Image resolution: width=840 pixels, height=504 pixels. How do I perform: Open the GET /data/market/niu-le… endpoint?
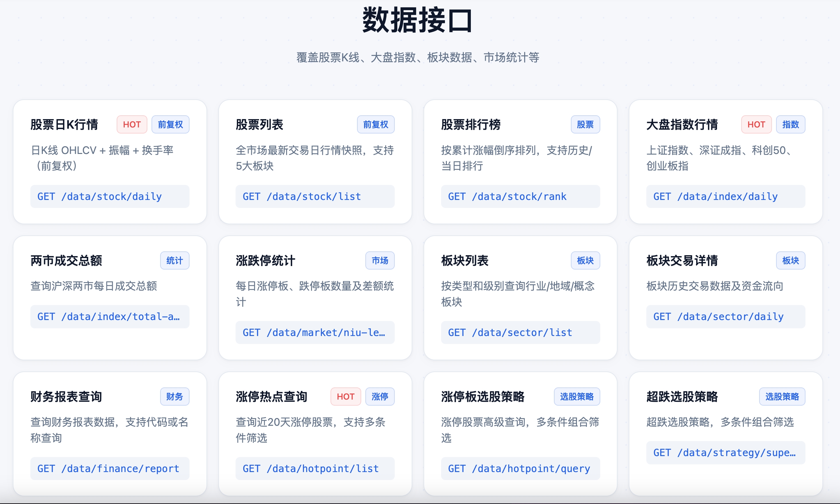315,332
